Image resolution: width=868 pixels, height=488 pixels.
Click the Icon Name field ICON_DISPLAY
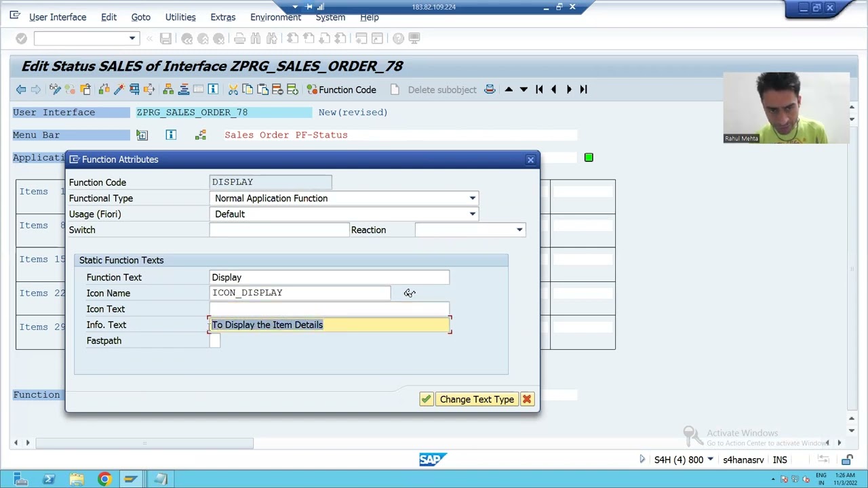300,293
